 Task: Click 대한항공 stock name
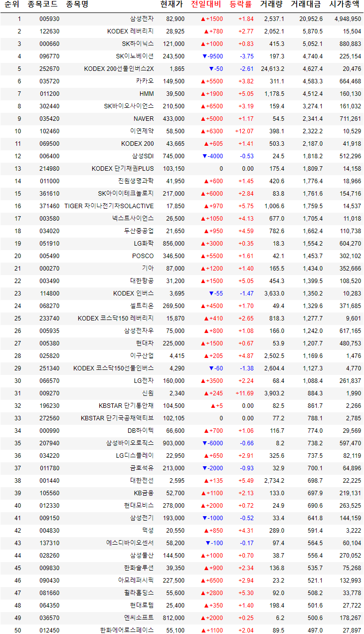[142, 281]
